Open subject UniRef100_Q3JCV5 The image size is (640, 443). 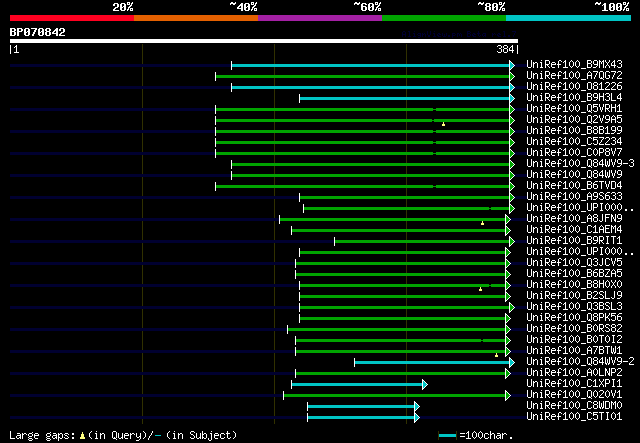pos(574,262)
